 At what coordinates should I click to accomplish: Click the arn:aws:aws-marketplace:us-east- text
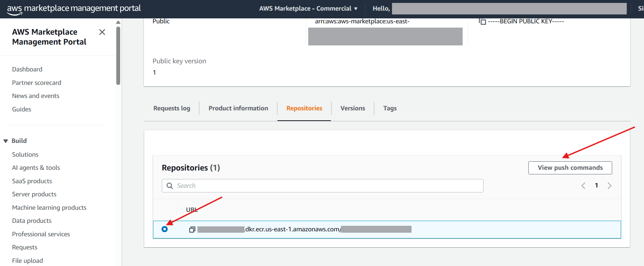click(x=362, y=21)
